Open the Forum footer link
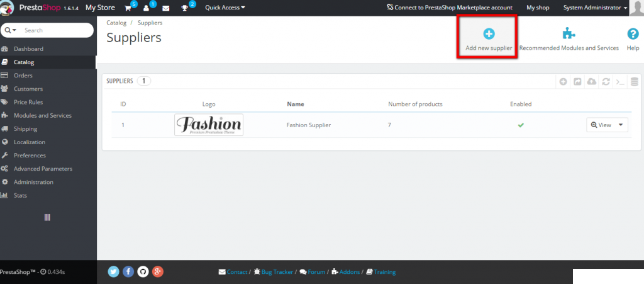Screen dimensions: 644x284 pos(313,271)
